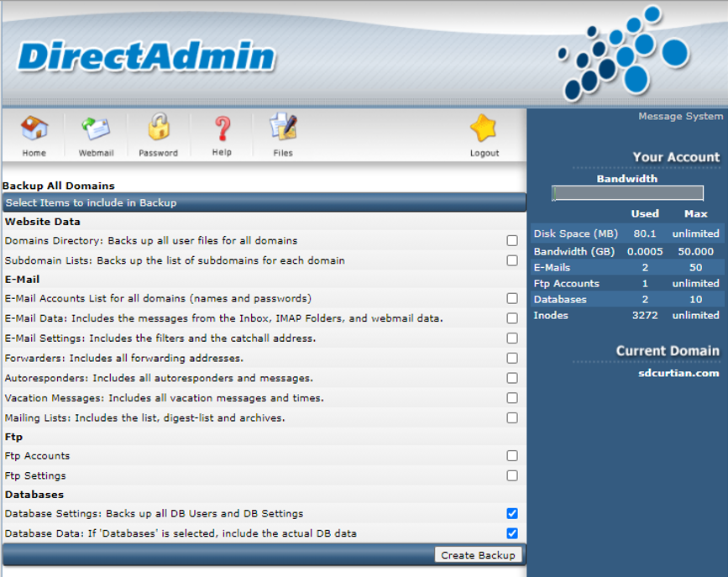The height and width of the screenshot is (577, 728).
Task: Tick the Ftp Settings checkbox
Action: click(x=512, y=475)
